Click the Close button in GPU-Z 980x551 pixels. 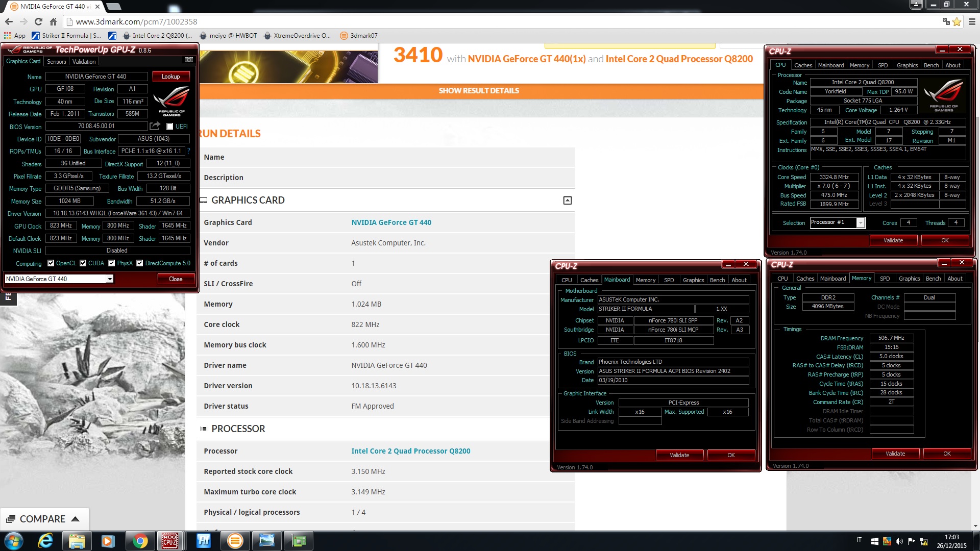(176, 279)
